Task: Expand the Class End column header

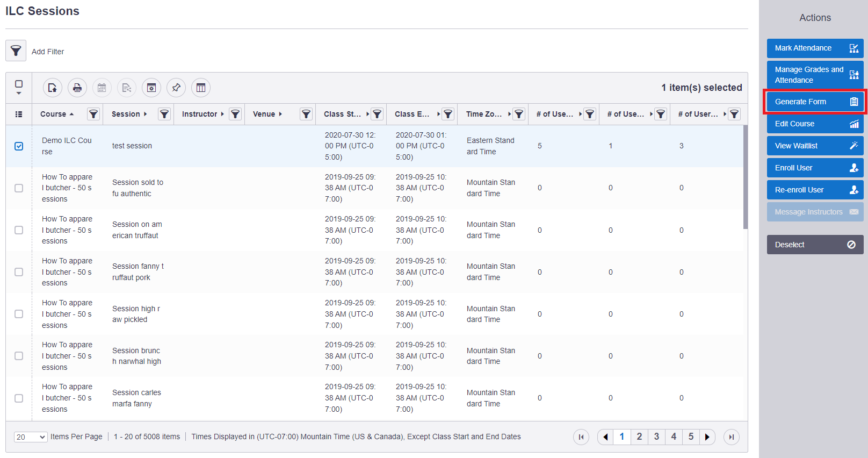Action: 438,114
